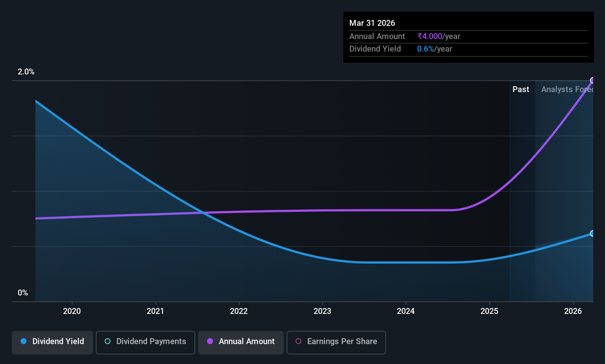
Task: Click the ₹4.000/year annual amount value
Action: (x=438, y=36)
